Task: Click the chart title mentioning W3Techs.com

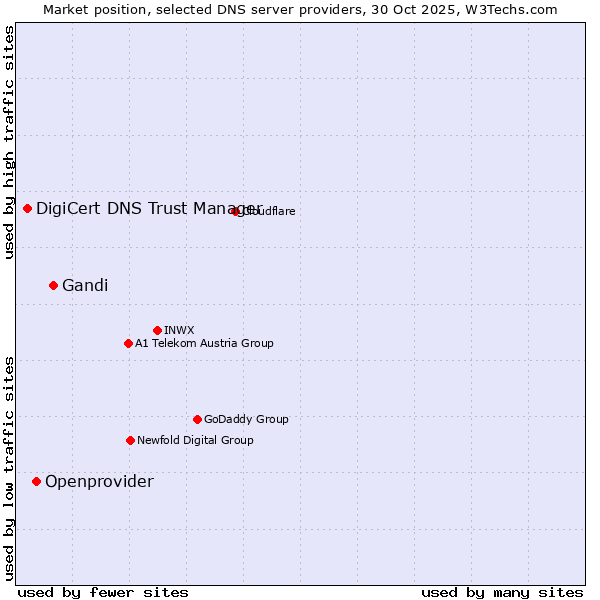Action: (300, 9)
